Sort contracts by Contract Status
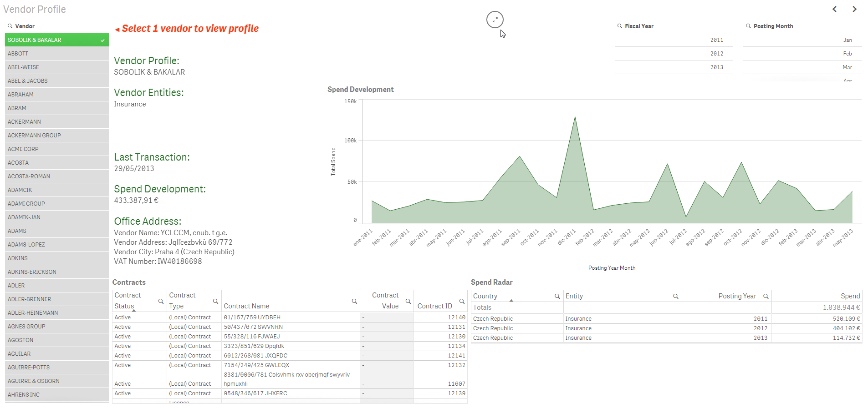 click(128, 301)
